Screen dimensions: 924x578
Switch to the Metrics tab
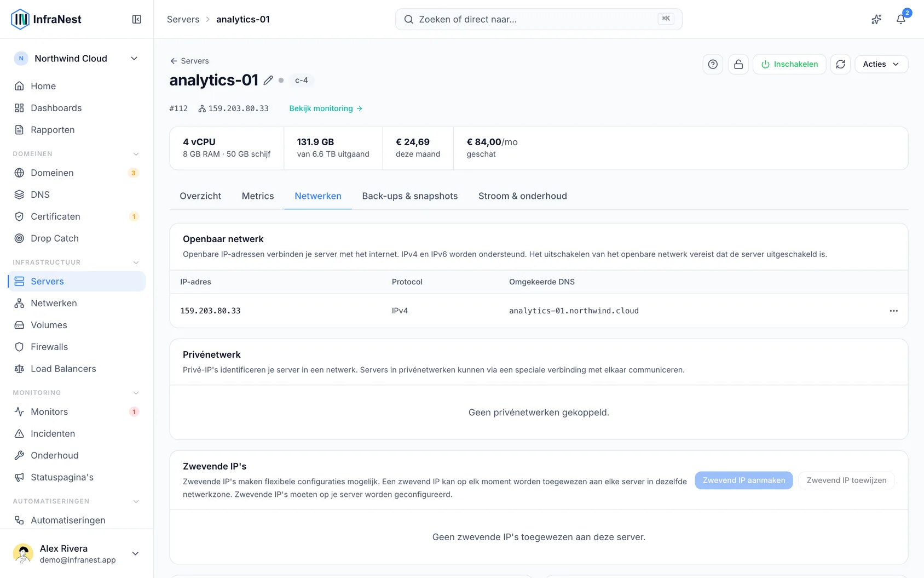258,196
